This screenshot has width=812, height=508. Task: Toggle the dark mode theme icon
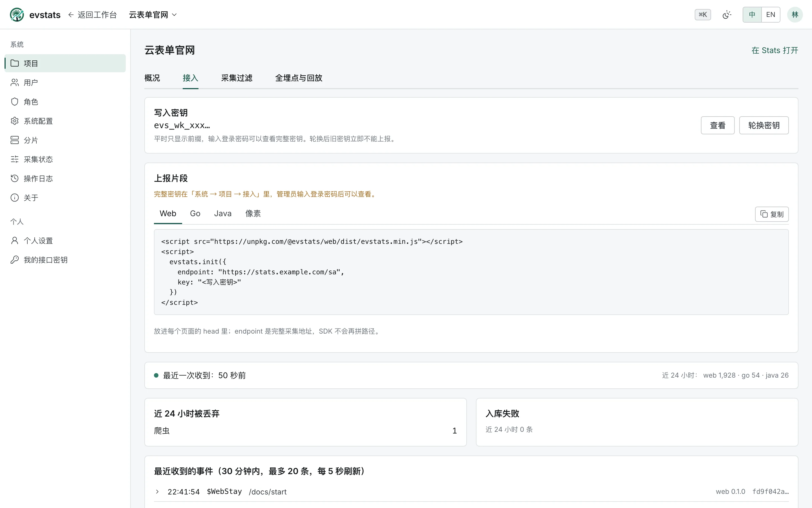pos(727,14)
